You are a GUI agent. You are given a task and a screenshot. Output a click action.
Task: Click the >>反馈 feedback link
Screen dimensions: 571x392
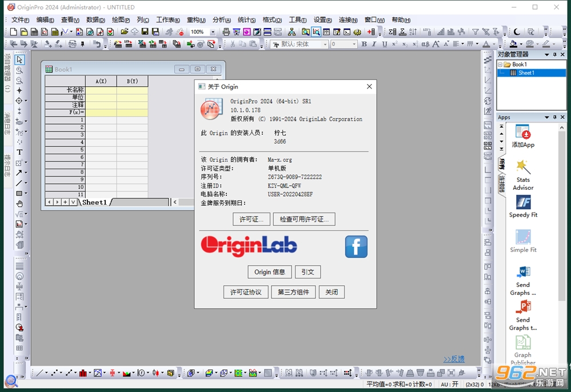click(x=454, y=359)
